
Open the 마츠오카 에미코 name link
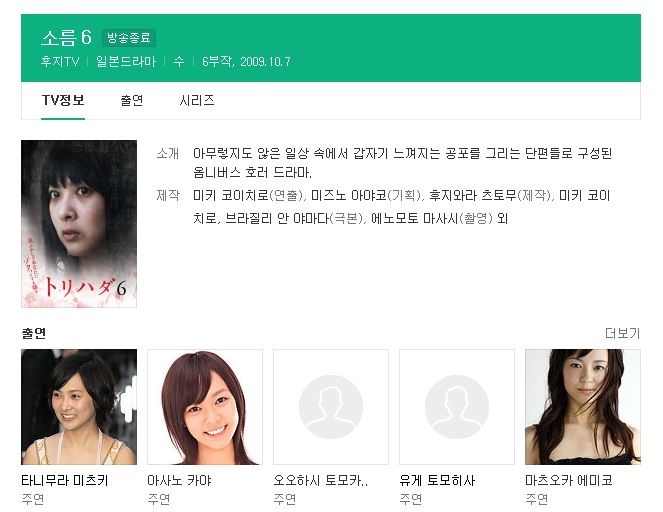pyautogui.click(x=569, y=480)
